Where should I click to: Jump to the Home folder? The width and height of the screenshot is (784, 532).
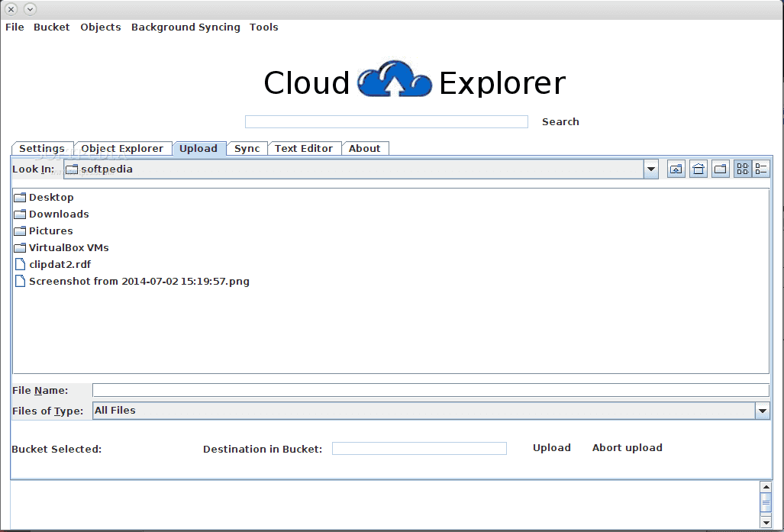(699, 169)
